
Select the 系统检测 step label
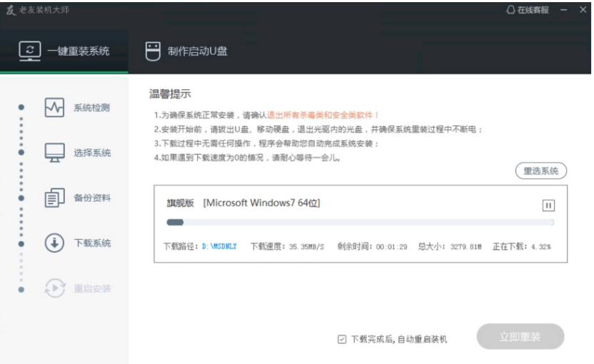(x=91, y=108)
